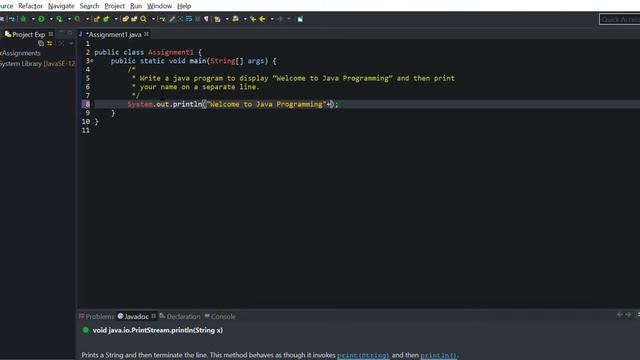Open dropdown next to Next Annotation icon

coord(227,19)
